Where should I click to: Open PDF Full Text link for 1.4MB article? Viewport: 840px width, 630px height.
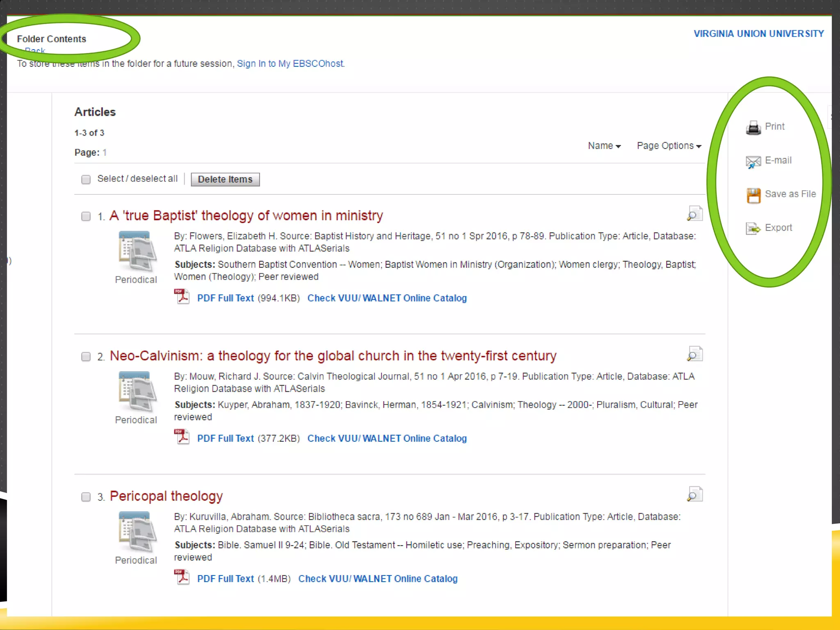pyautogui.click(x=225, y=578)
